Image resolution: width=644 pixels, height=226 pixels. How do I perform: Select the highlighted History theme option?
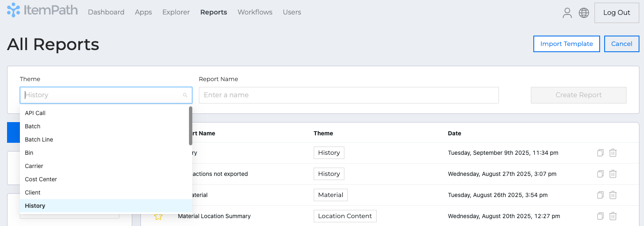click(35, 206)
